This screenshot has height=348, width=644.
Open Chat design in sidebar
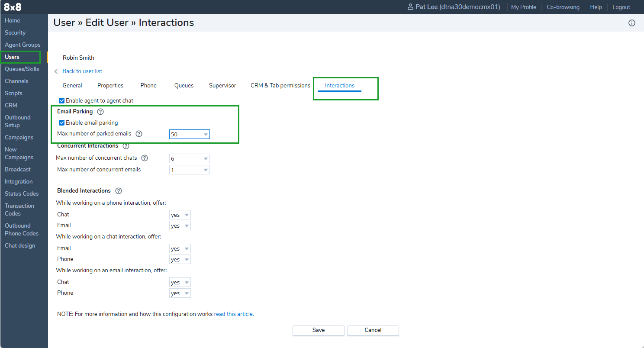(20, 246)
